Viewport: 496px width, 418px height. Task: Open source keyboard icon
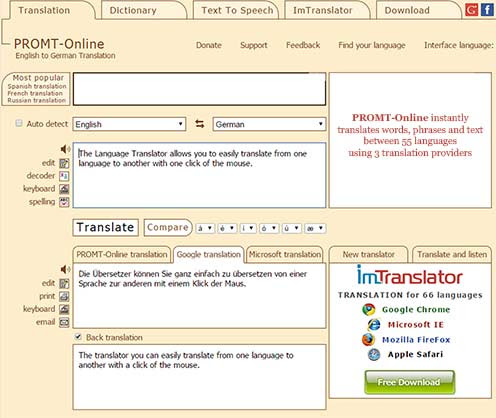click(x=64, y=189)
